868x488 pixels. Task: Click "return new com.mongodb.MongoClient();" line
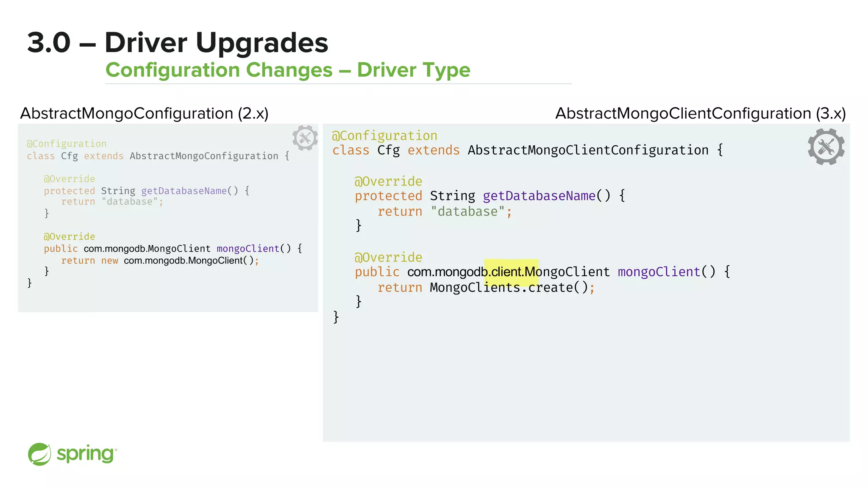[160, 261]
